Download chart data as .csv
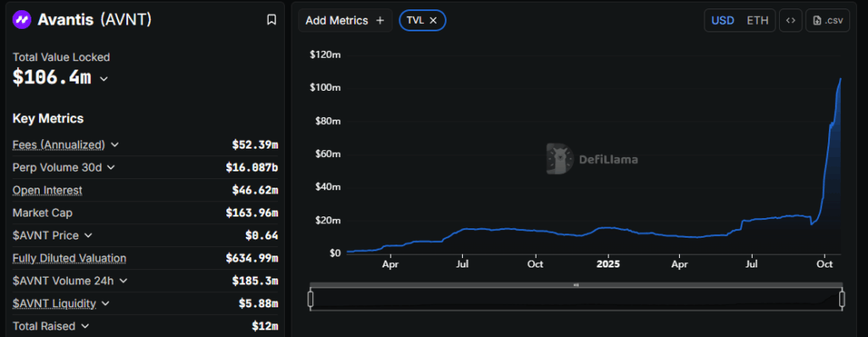The height and width of the screenshot is (337, 868). click(827, 20)
